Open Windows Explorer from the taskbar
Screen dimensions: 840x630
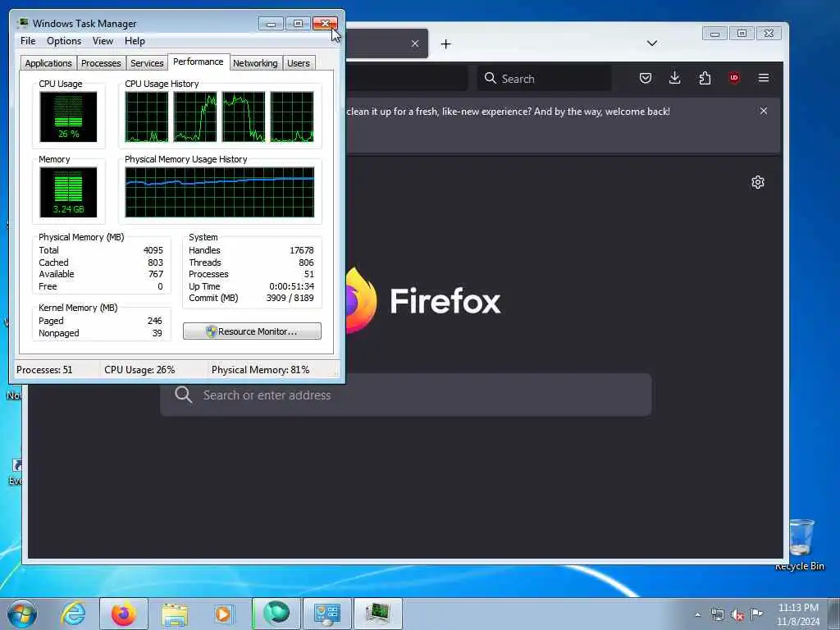pyautogui.click(x=175, y=614)
